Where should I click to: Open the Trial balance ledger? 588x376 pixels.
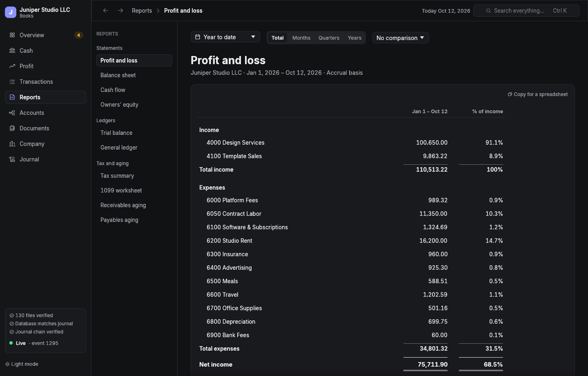pyautogui.click(x=134, y=133)
